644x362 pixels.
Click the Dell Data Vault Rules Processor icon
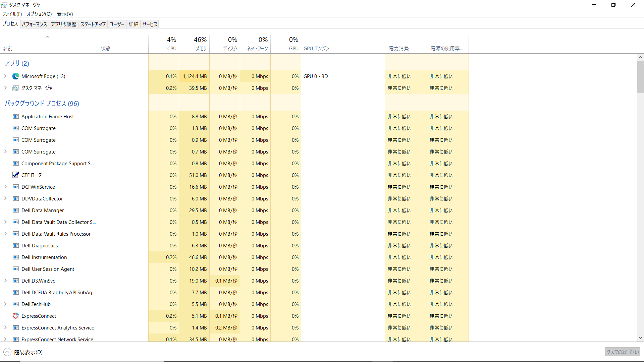[x=16, y=234]
